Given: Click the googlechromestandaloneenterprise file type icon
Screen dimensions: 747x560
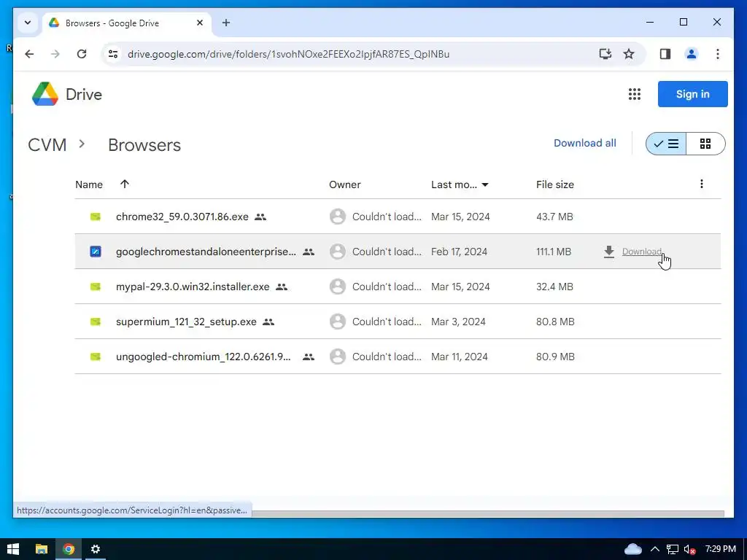Looking at the screenshot, I should click(96, 252).
